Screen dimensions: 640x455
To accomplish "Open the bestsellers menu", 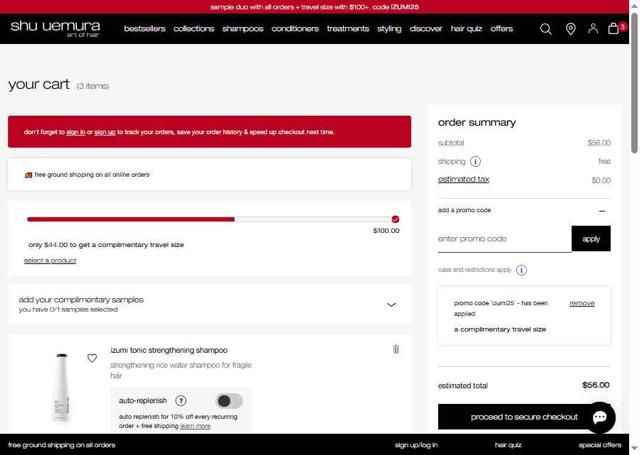I will pos(144,29).
